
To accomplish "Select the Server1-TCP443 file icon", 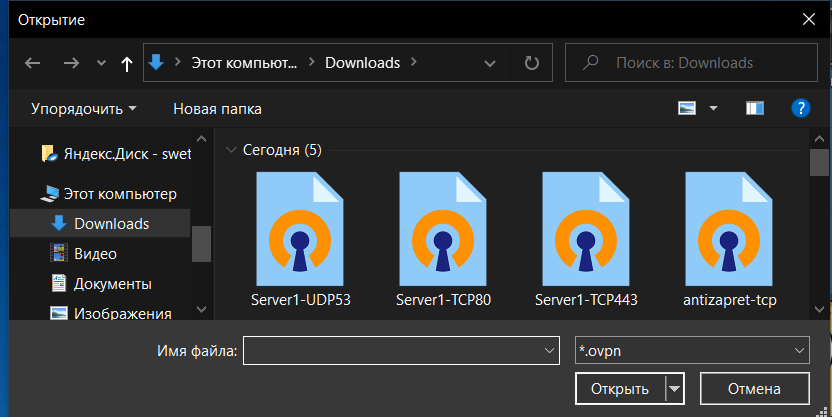I will pyautogui.click(x=586, y=229).
